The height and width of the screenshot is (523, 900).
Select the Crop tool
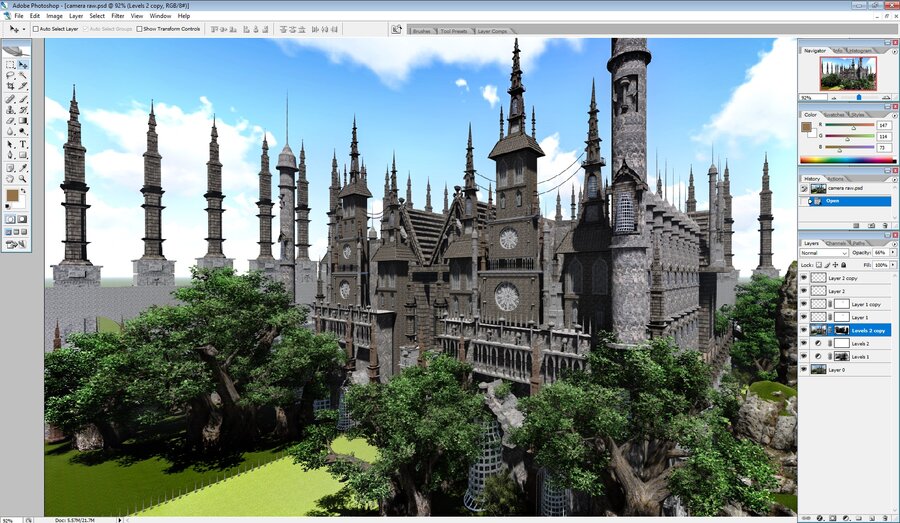point(10,85)
